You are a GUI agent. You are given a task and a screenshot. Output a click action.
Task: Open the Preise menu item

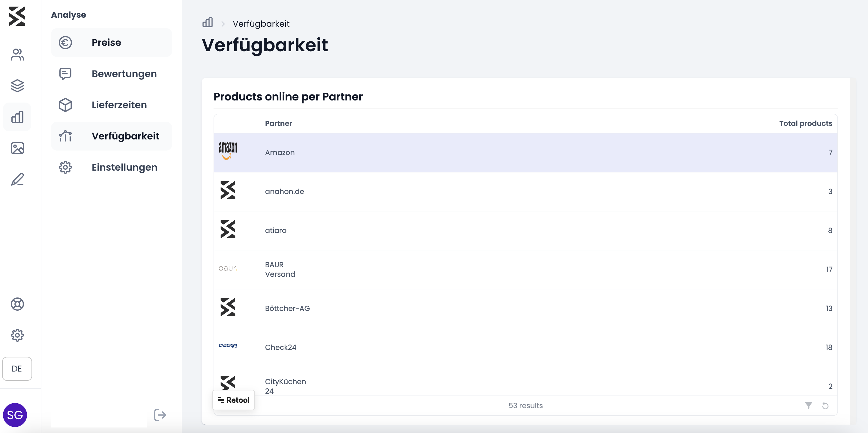point(112,43)
